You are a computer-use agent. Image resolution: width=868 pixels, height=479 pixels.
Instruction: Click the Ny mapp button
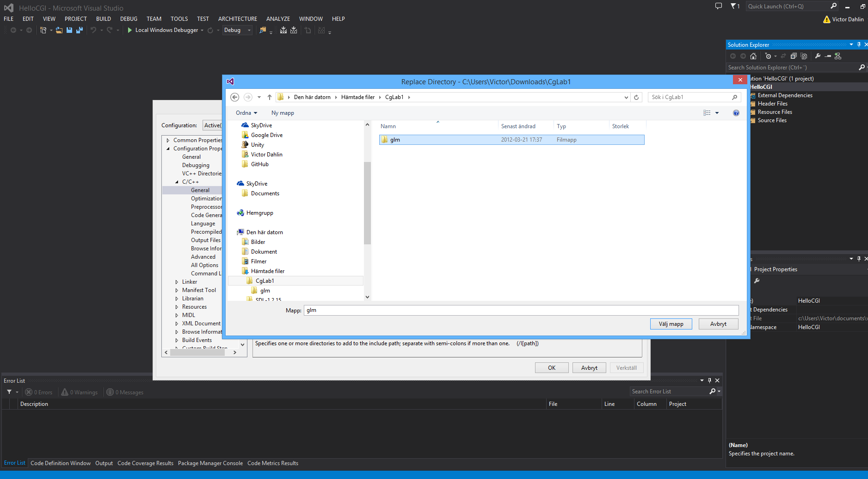(283, 113)
